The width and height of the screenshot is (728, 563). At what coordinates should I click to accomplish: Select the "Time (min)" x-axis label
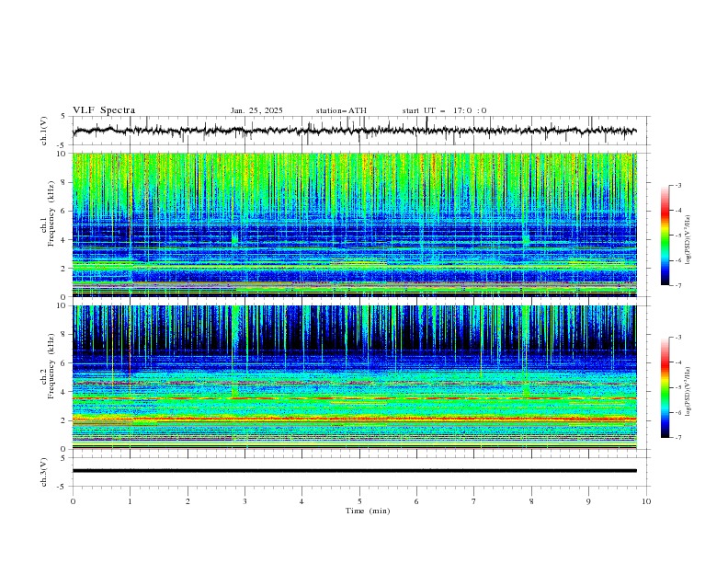point(368,511)
